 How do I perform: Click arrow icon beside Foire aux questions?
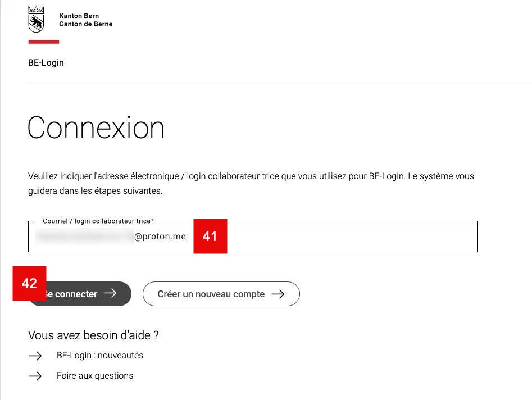[35, 376]
